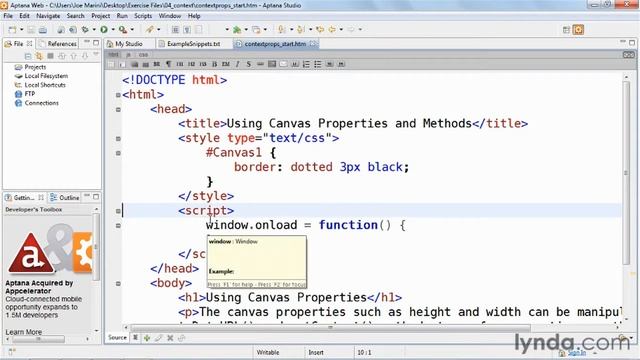The image size is (640, 360).
Task: Click the Debug gear toolbar icon
Action: click(x=85, y=29)
